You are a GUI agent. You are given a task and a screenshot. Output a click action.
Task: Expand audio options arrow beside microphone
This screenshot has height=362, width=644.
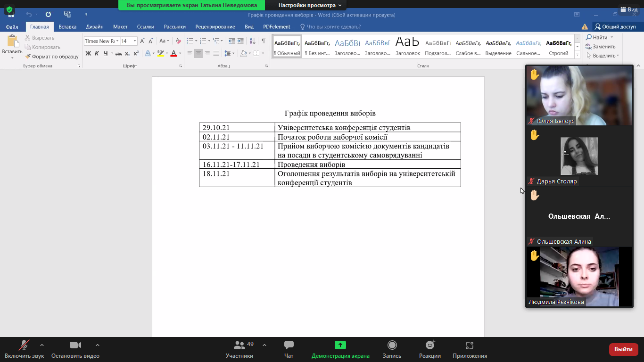coord(42,345)
